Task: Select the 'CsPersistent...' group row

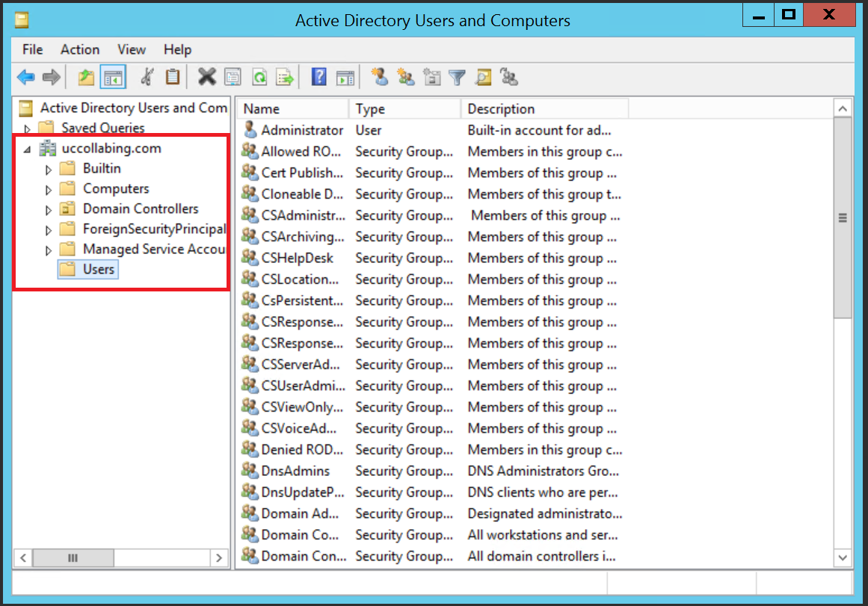Action: point(432,300)
